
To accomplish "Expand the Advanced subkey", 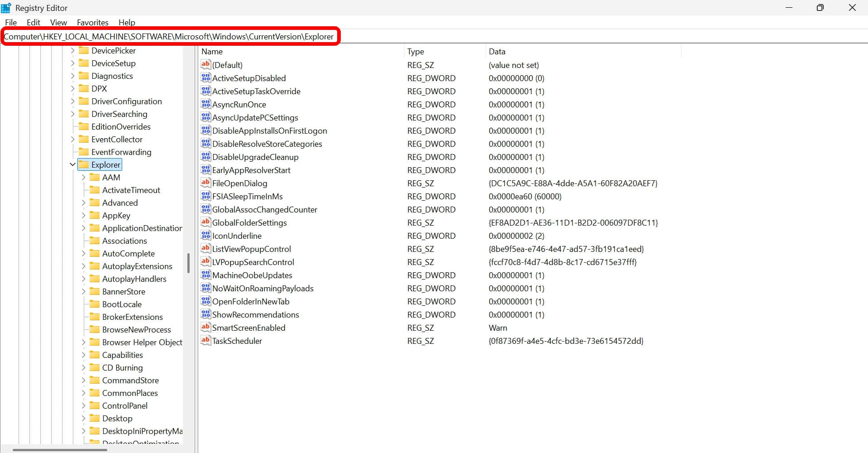I will pyautogui.click(x=83, y=202).
